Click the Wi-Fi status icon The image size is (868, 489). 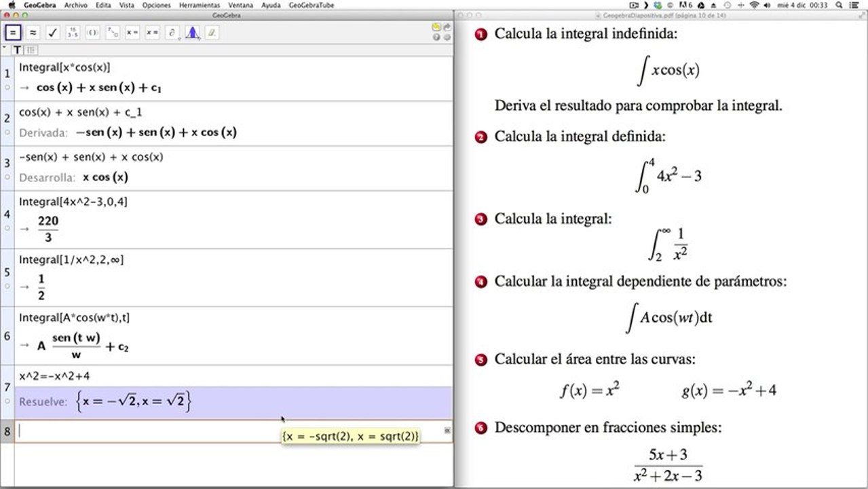pos(754,5)
